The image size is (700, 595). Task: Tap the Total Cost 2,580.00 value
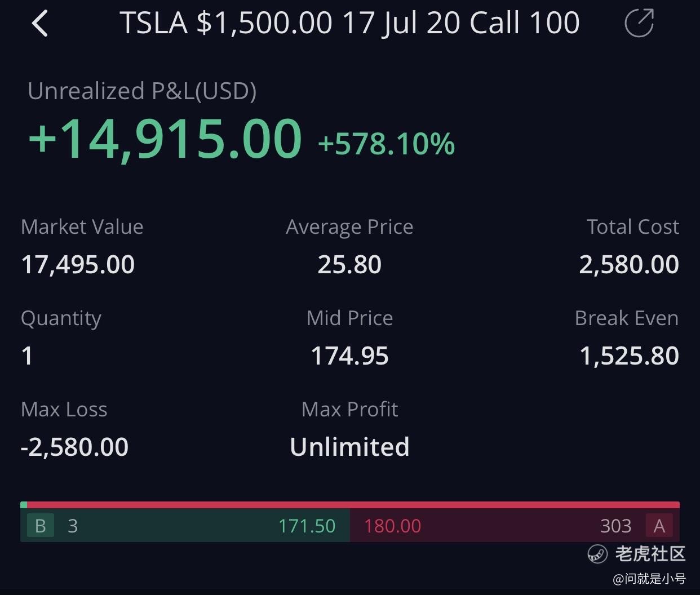(629, 264)
